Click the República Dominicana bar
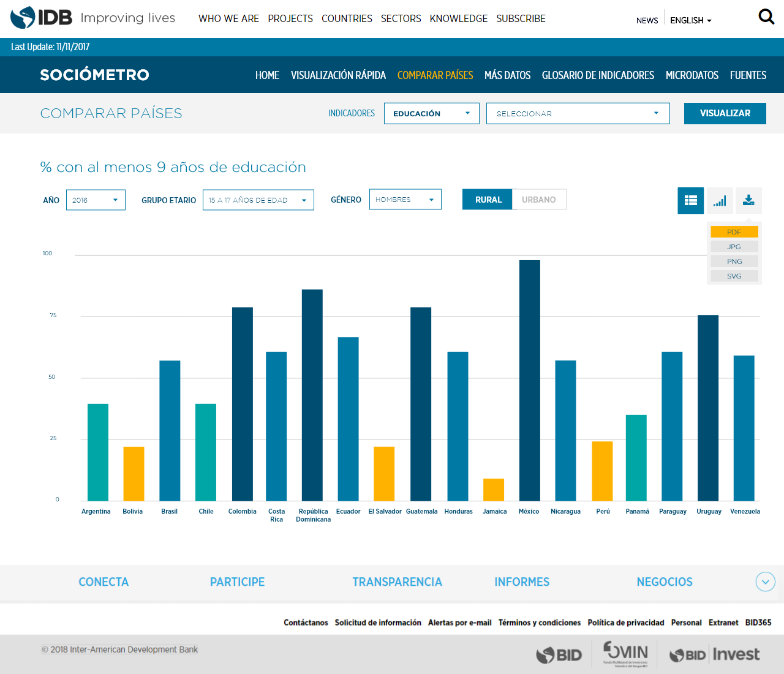784x674 pixels. [x=312, y=395]
